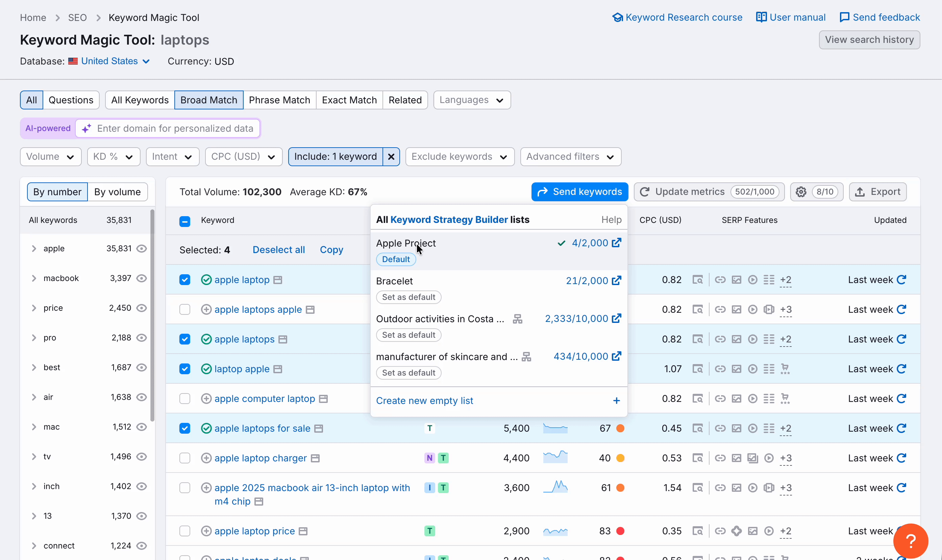Add apple computer laptop to list

click(x=206, y=399)
